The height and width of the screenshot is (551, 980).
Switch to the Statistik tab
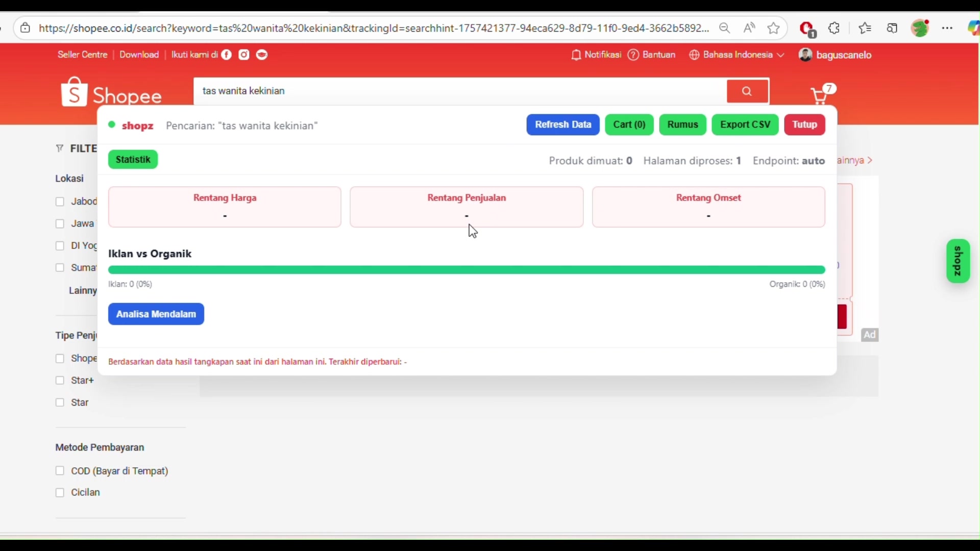coord(133,160)
